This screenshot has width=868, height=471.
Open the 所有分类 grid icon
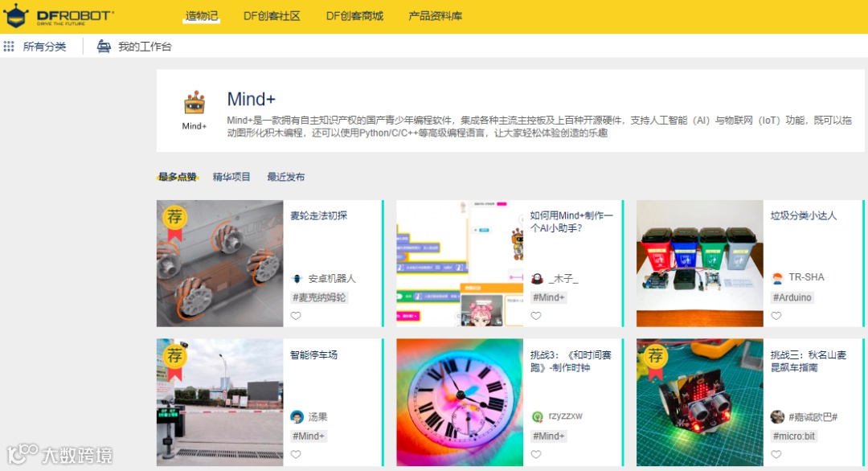pos(9,47)
